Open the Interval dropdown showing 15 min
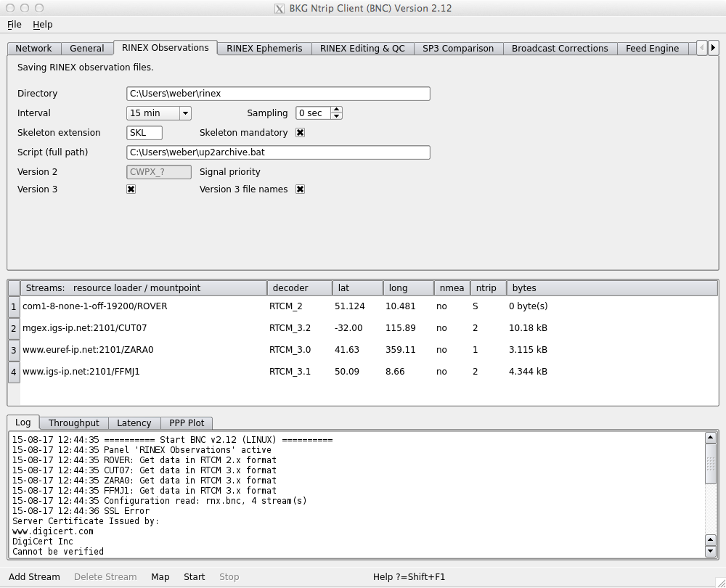726x588 pixels. point(158,113)
